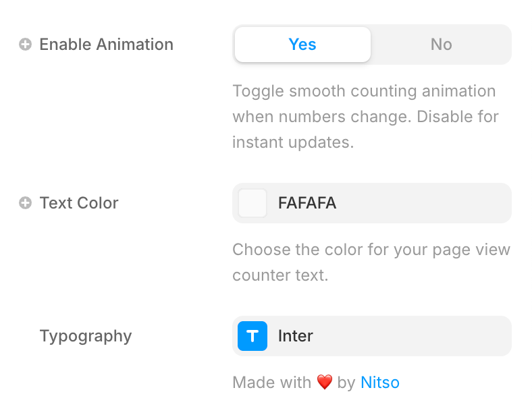The width and height of the screenshot is (532, 417).
Task: Click the Text Color label
Action: pyautogui.click(x=79, y=203)
